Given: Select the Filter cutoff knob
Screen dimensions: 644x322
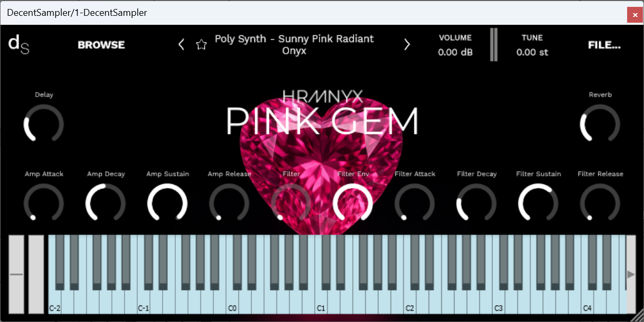Looking at the screenshot, I should pyautogui.click(x=291, y=204).
